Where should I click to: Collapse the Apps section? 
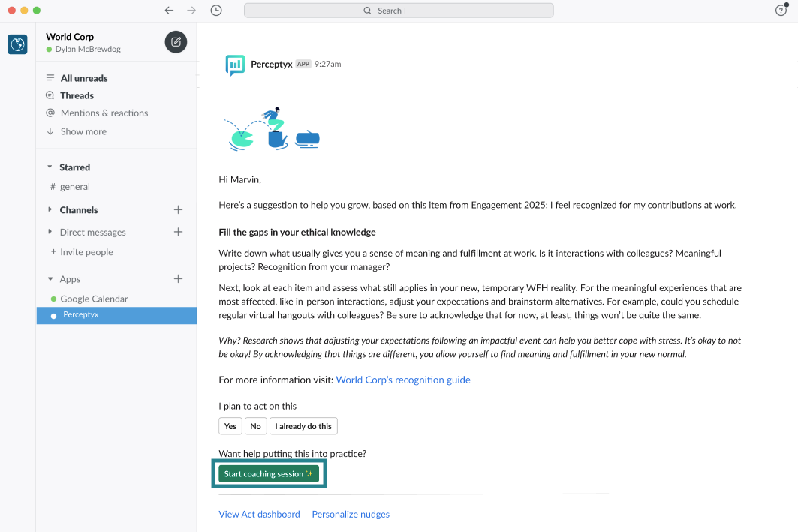pos(50,278)
